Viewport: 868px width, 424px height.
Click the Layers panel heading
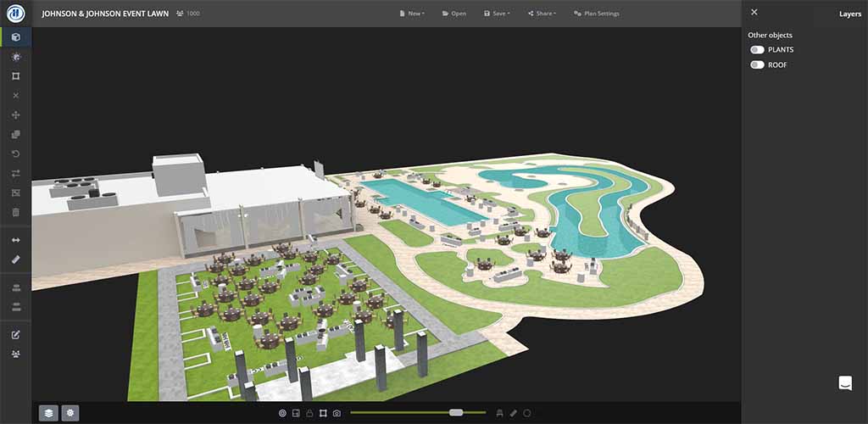coord(849,14)
